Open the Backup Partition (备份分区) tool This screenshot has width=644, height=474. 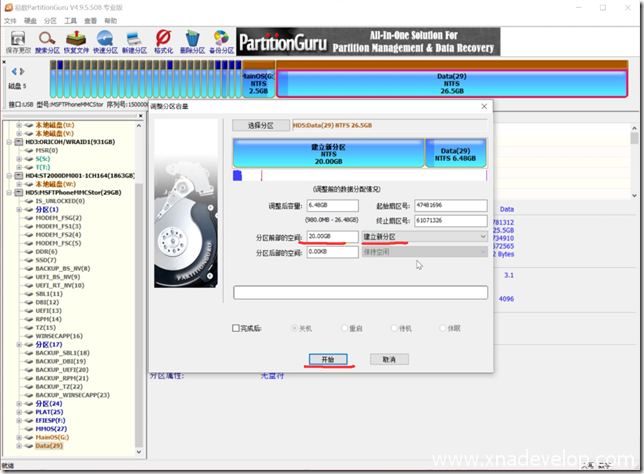point(221,40)
